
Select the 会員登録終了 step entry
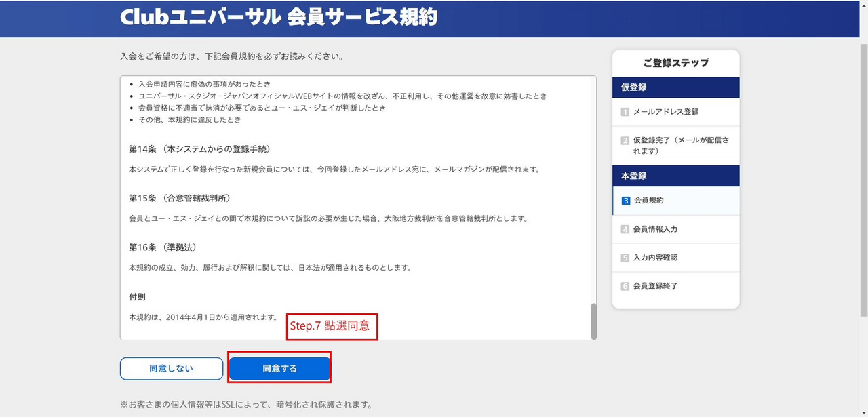coord(675,286)
